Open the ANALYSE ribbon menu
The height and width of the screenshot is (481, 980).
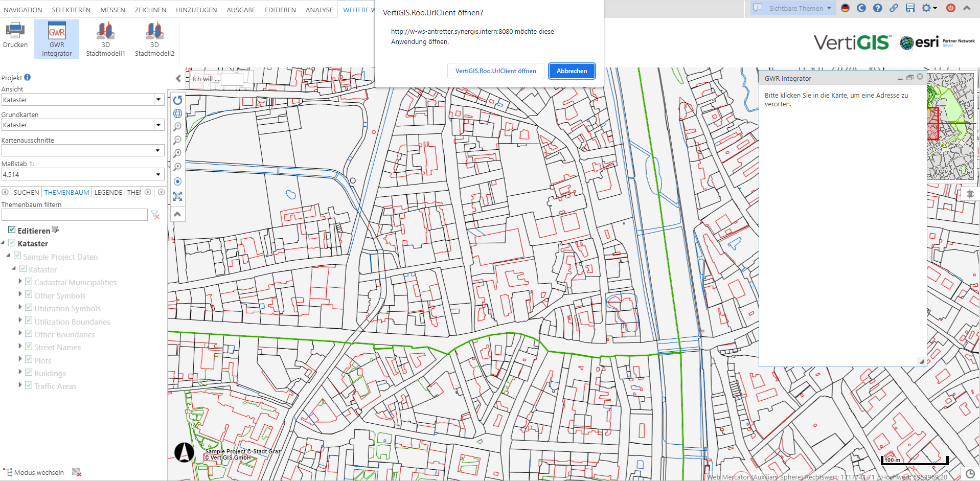(319, 9)
